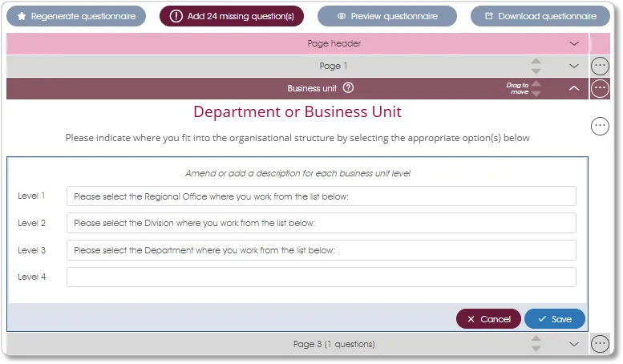Click the empty Level 4 field
The image size is (623, 364).
321,277
